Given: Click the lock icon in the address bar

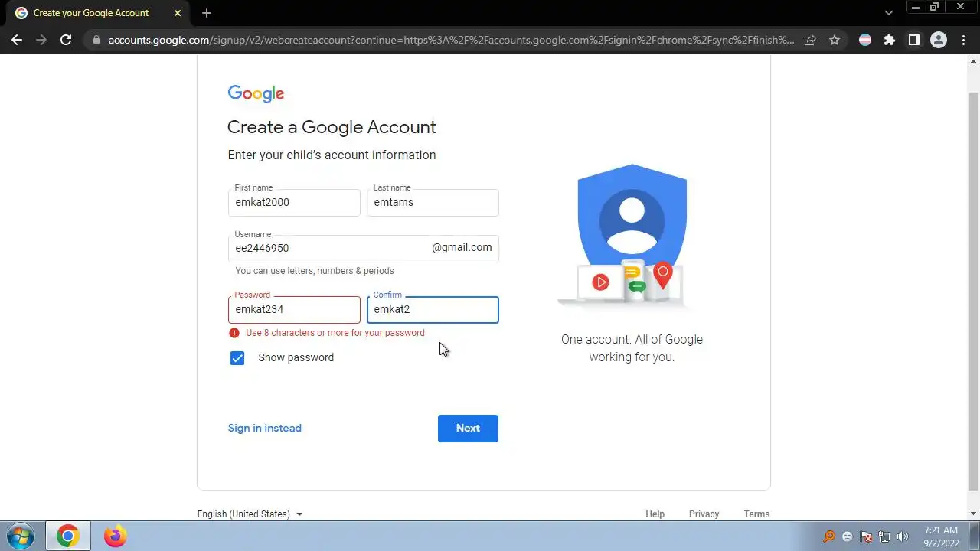Looking at the screenshot, I should (96, 40).
